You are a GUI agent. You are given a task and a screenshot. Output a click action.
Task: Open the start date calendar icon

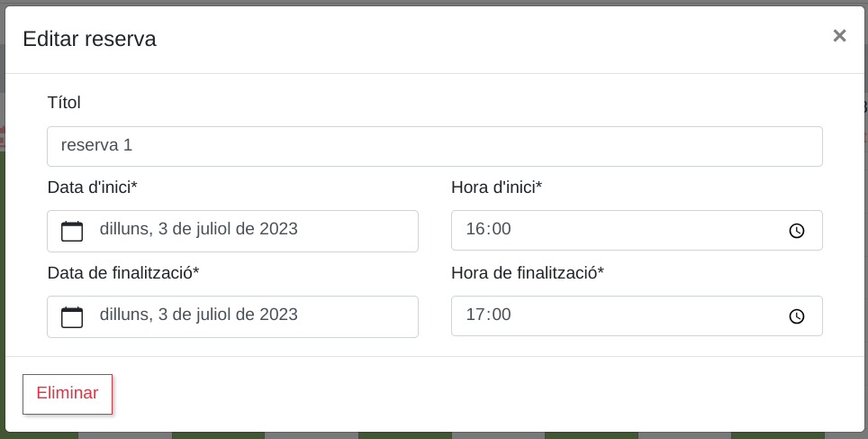(72, 231)
